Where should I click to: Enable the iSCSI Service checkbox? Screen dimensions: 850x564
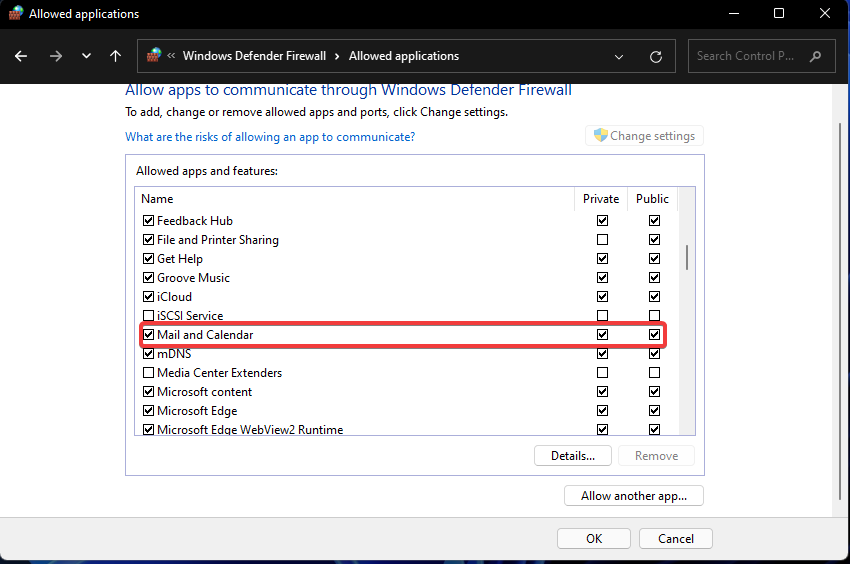click(x=148, y=316)
